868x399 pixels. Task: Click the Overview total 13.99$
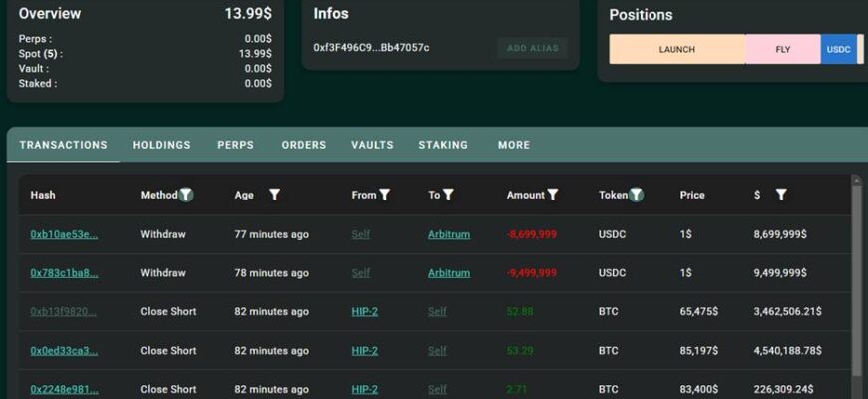(248, 14)
